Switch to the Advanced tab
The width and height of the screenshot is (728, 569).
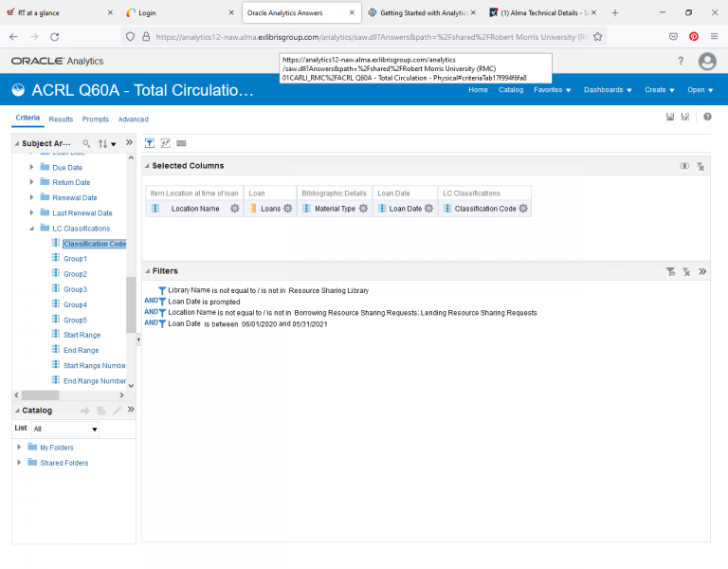coord(134,119)
